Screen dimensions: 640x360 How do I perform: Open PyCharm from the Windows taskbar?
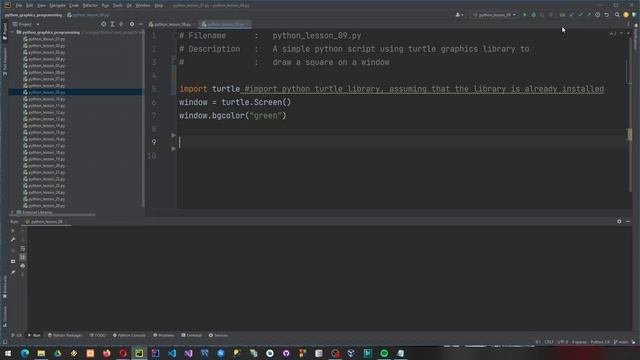point(139,353)
